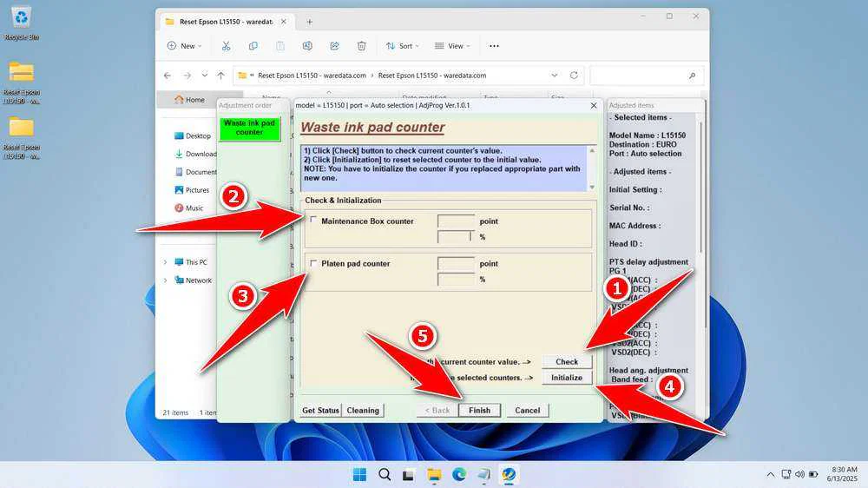Expand the This PC tree node
This screenshot has width=868, height=488.
click(x=166, y=262)
